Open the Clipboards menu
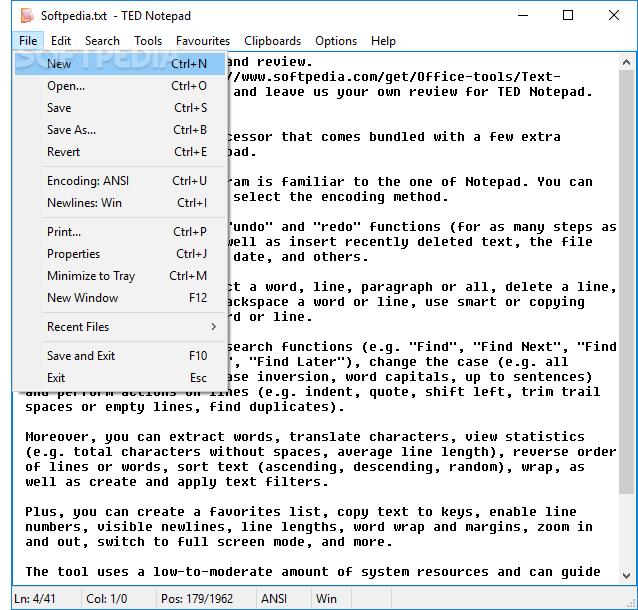This screenshot has height=610, width=638. (x=272, y=41)
